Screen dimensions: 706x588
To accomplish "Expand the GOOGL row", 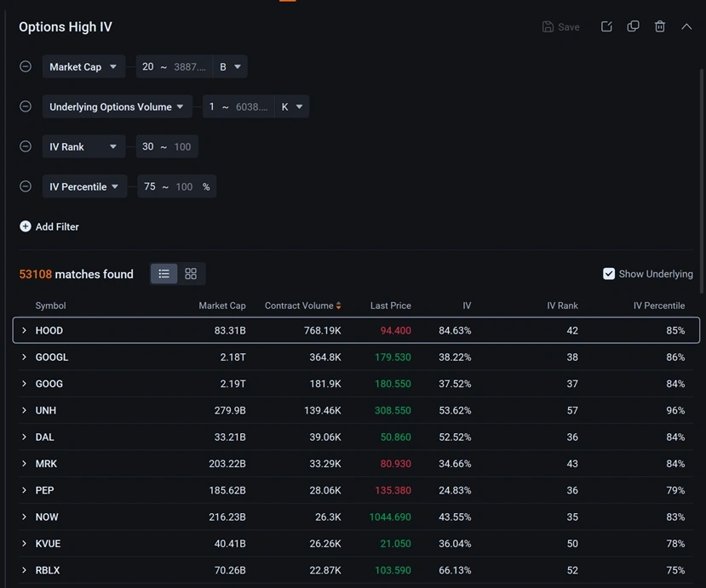I will (25, 357).
